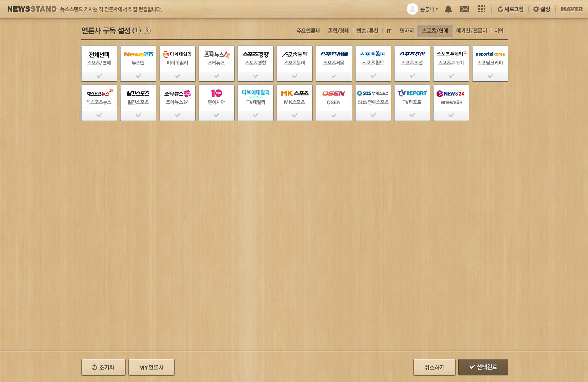
Task: Click the 조이뉴스24 logo
Action: [x=177, y=93]
